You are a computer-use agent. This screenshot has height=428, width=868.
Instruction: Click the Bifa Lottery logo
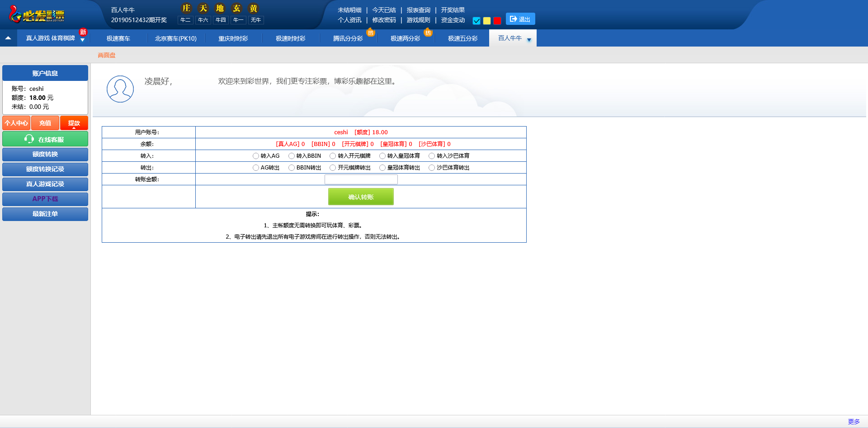37,14
